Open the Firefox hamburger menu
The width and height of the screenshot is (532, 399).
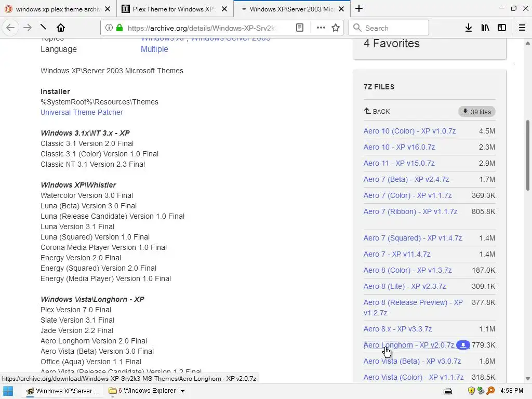pyautogui.click(x=522, y=28)
